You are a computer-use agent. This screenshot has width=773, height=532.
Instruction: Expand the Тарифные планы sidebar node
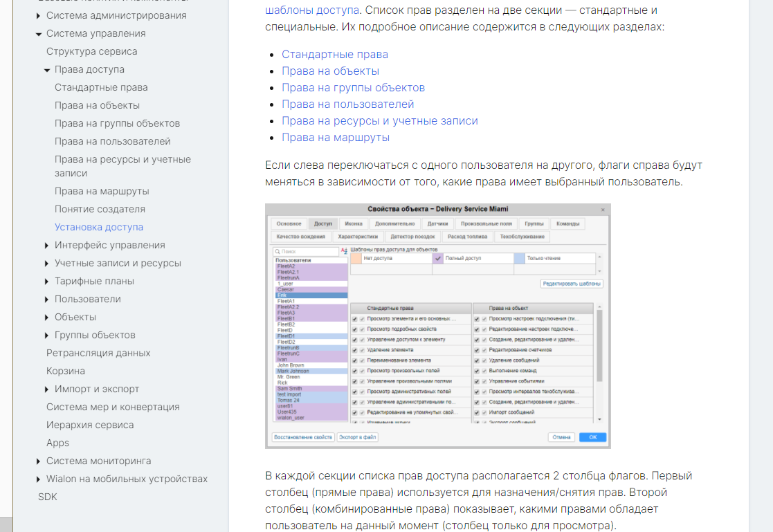coord(47,281)
